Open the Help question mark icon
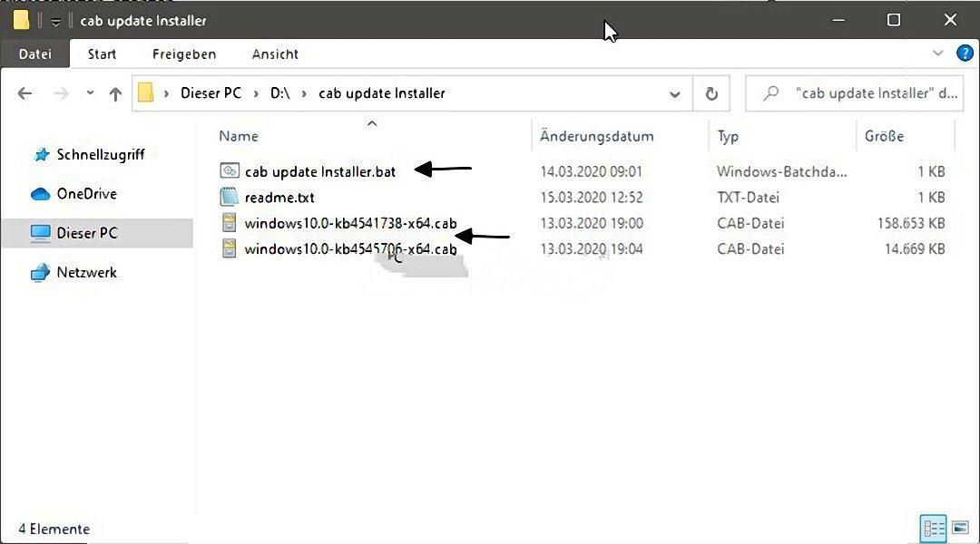This screenshot has height=544, width=980. [x=965, y=53]
